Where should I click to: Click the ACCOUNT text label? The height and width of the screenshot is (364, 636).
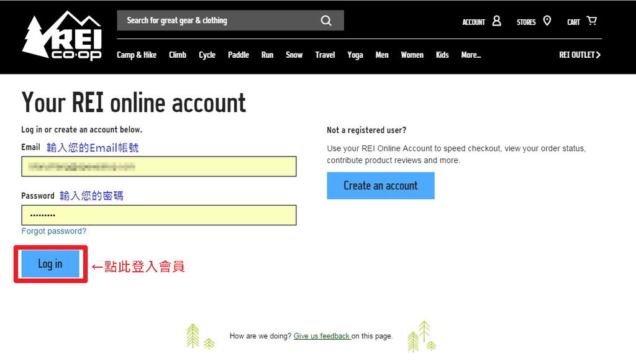click(x=474, y=22)
